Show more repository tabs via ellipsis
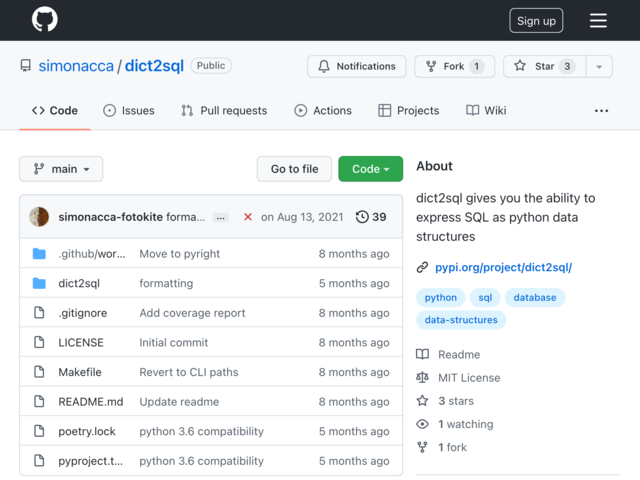 point(601,111)
